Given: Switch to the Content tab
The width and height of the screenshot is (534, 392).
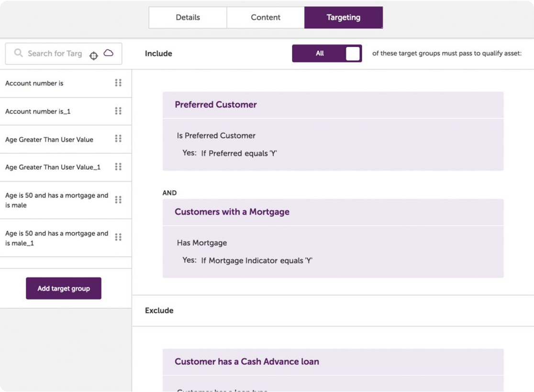Looking at the screenshot, I should (266, 17).
